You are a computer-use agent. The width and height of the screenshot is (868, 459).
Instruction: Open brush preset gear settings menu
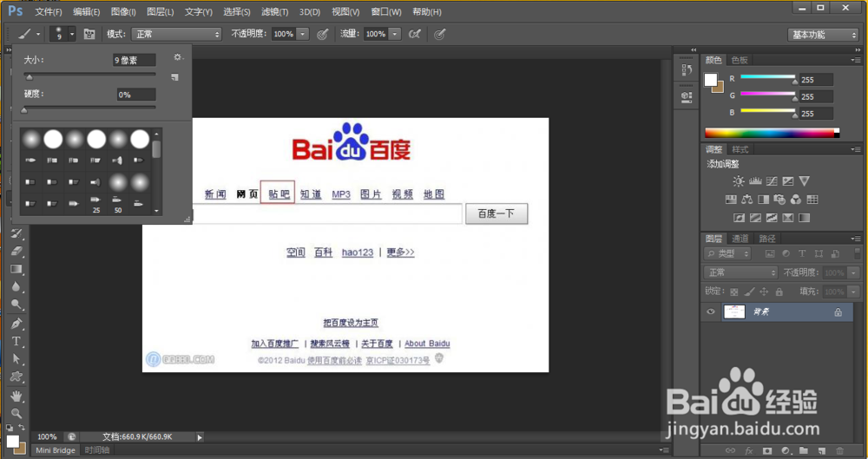pyautogui.click(x=178, y=57)
